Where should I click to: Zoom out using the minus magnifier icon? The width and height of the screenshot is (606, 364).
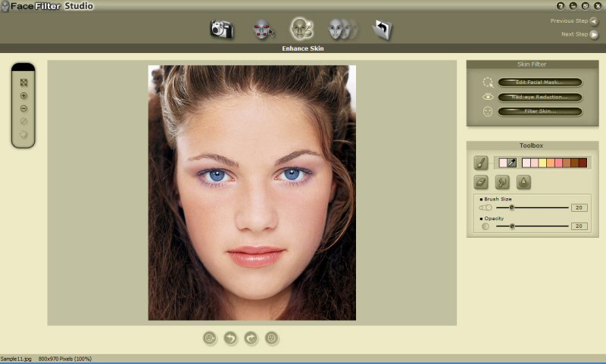coord(23,109)
